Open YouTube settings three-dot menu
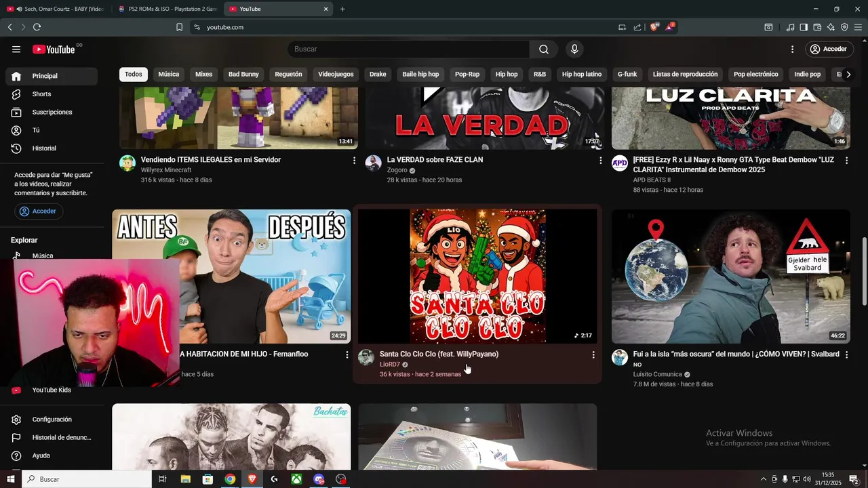868x488 pixels. pos(792,49)
